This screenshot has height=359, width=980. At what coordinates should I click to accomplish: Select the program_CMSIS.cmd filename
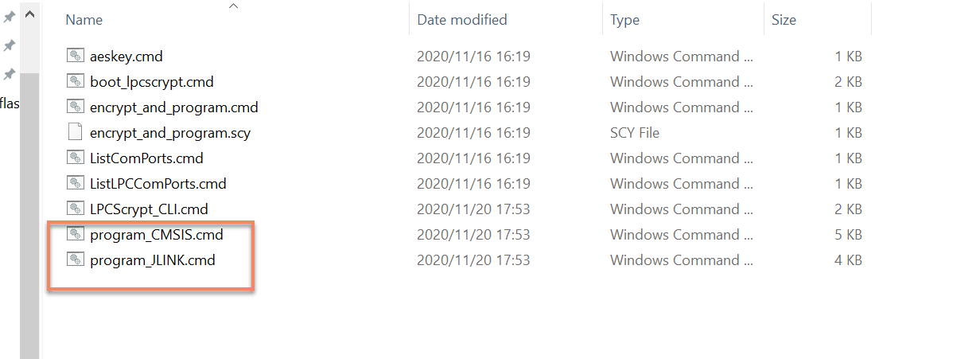click(x=157, y=235)
